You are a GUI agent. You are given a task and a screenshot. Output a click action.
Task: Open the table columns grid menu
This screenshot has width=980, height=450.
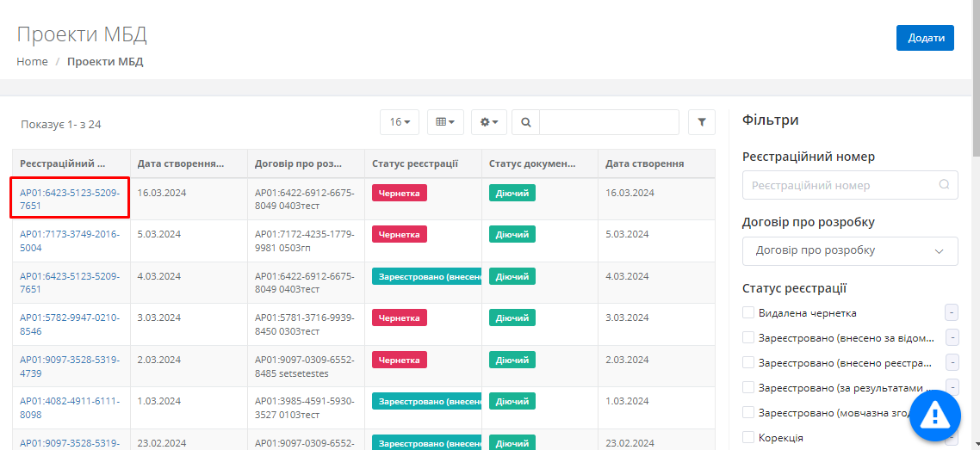pyautogui.click(x=445, y=122)
